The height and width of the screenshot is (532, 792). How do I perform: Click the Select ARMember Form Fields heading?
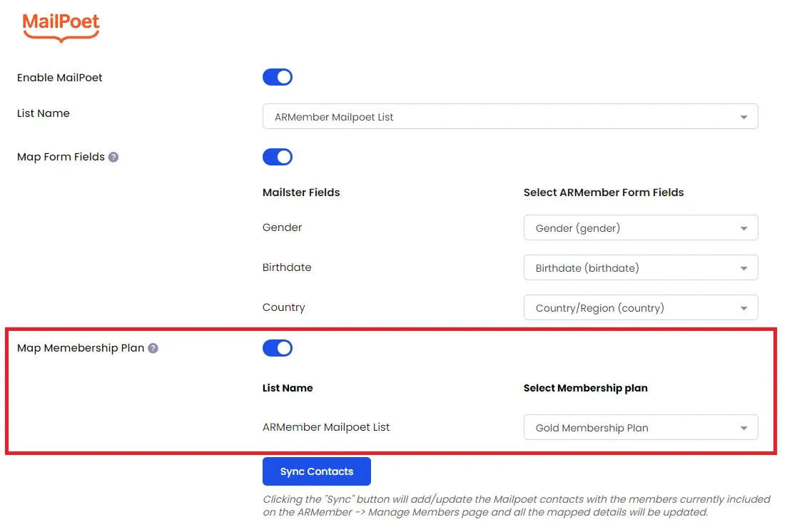coord(604,193)
